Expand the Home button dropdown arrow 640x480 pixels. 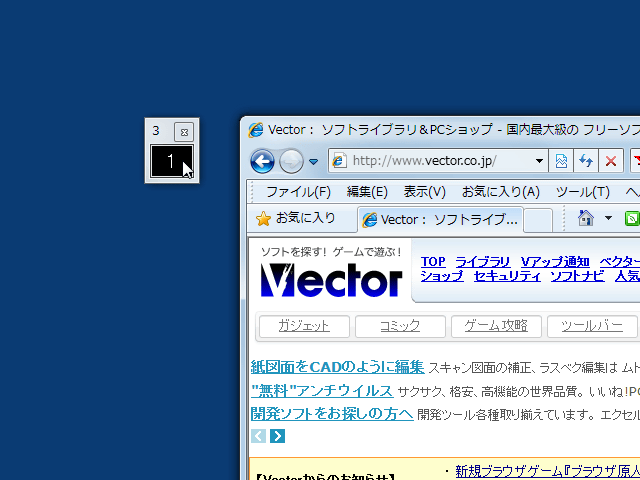(608, 218)
